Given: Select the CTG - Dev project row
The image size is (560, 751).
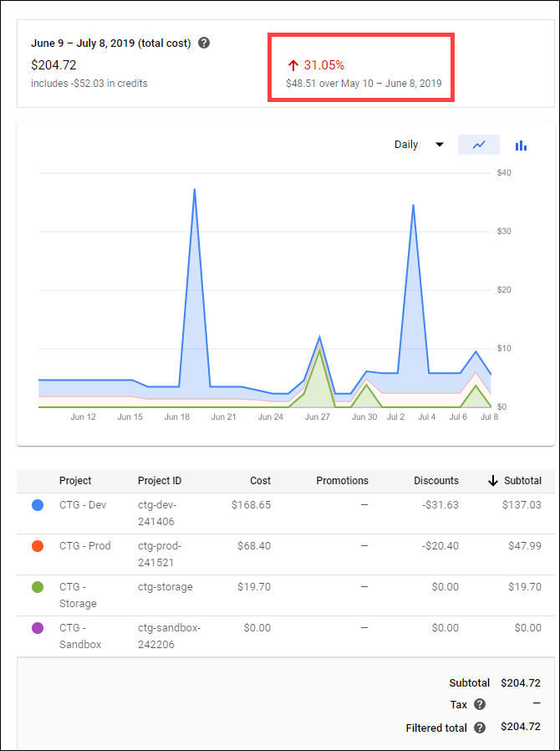Looking at the screenshot, I should [84, 505].
